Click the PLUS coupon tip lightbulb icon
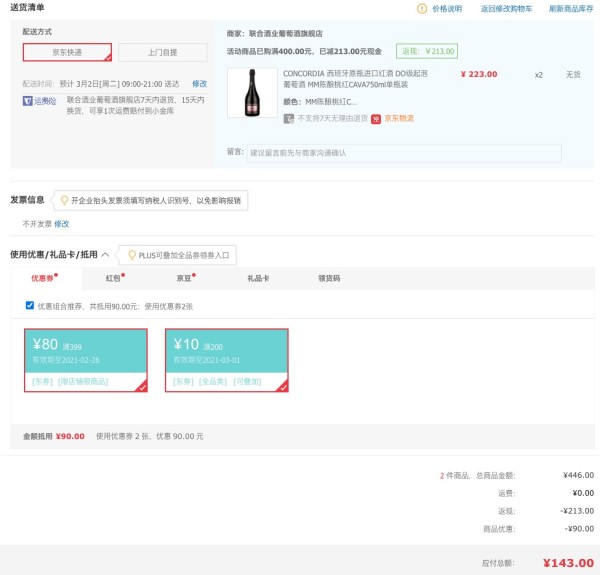600x575 pixels. tap(132, 255)
